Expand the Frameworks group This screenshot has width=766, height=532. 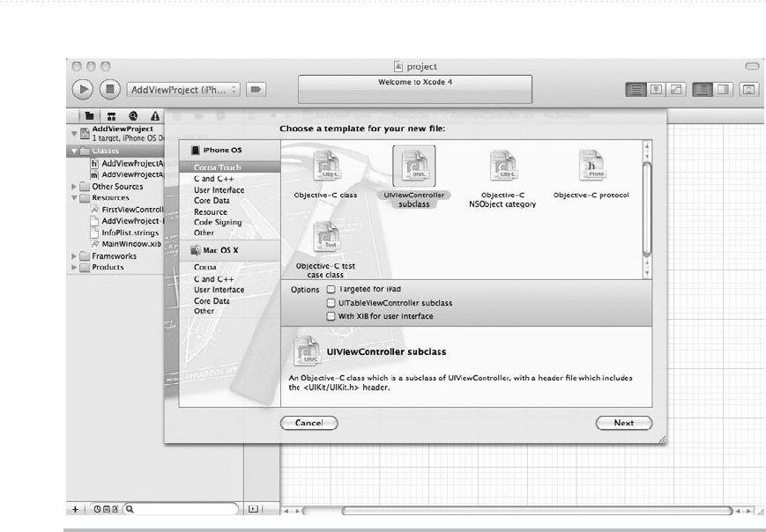74,255
